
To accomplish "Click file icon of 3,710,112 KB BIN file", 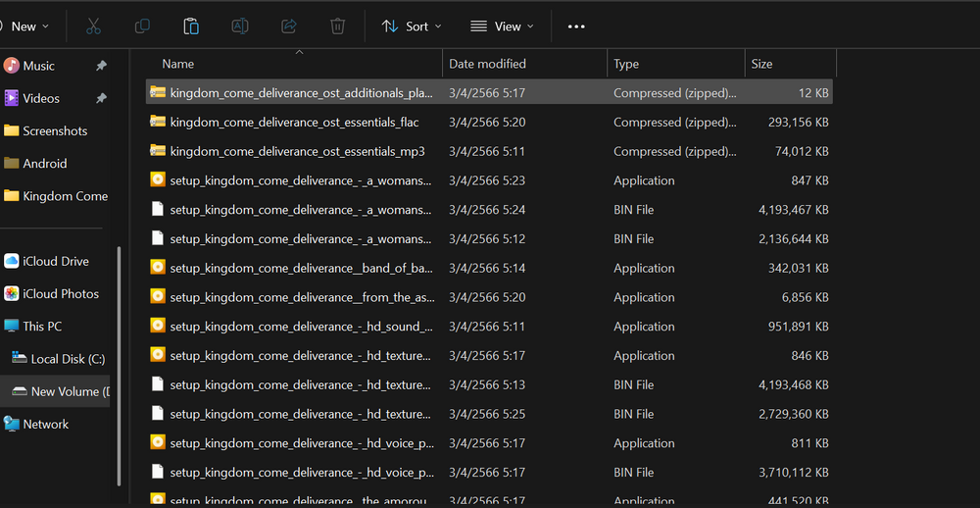I will pyautogui.click(x=158, y=472).
